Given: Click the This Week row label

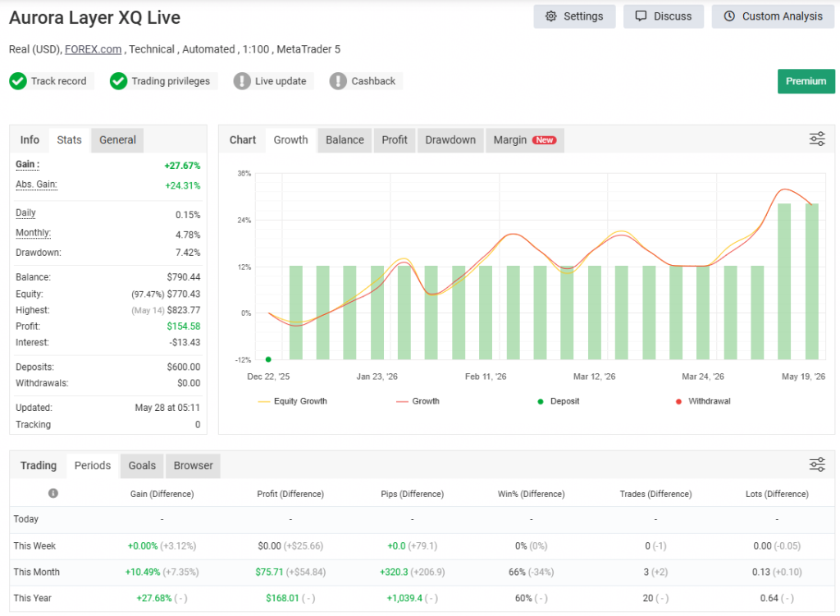Looking at the screenshot, I should click(x=34, y=545).
